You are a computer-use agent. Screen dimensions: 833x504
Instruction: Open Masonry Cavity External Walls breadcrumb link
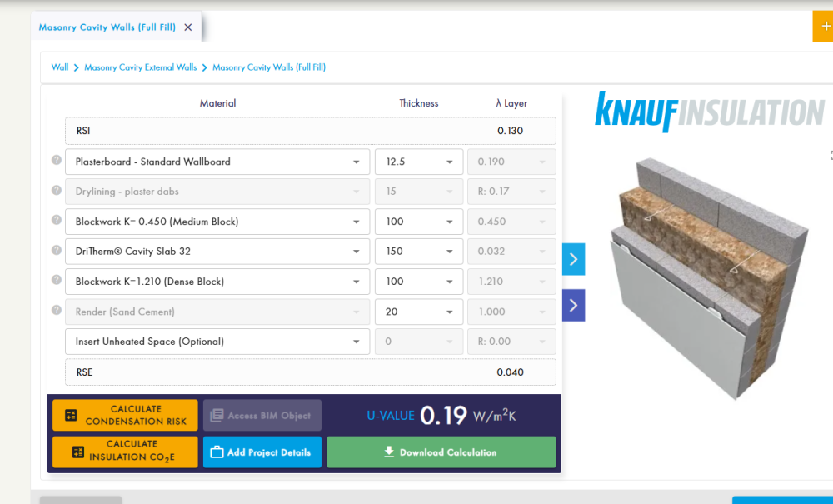(140, 67)
